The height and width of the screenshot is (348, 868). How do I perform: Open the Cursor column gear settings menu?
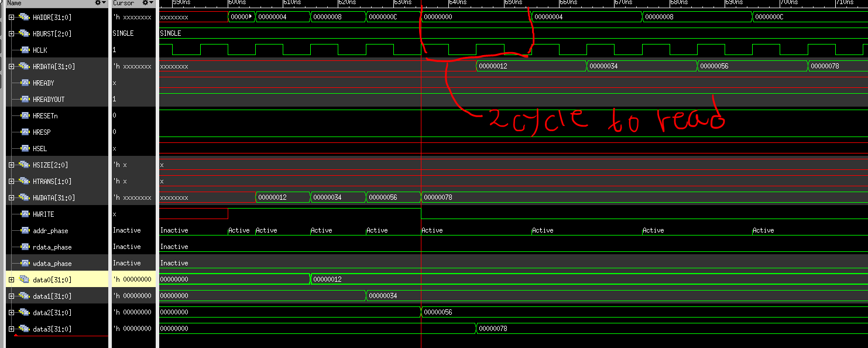coord(148,3)
